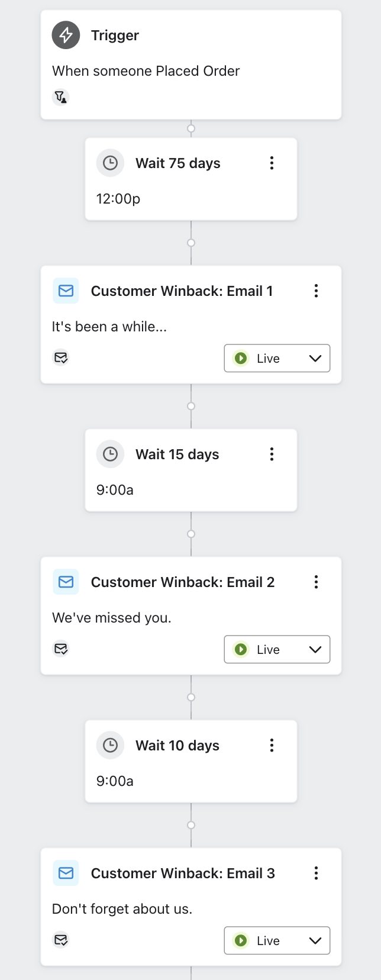Open the three-dot menu on Customer Winback: Email 2
381x980 pixels.
point(317,582)
